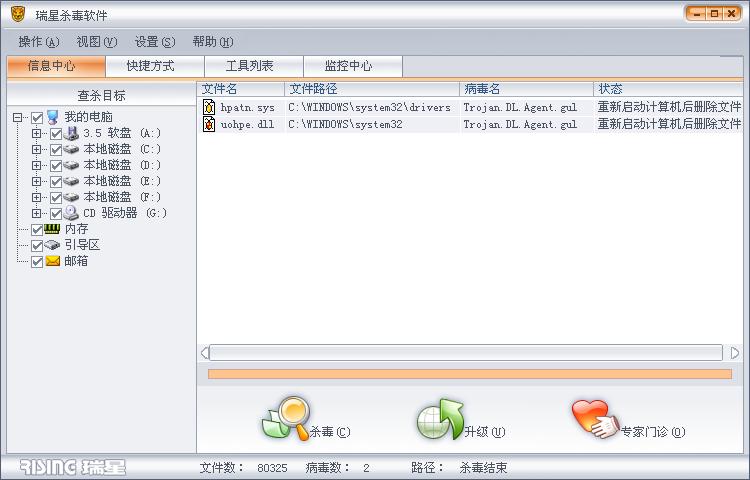
Task: Toggle the CD 驱动器 (G:) checkbox
Action: 56,214
